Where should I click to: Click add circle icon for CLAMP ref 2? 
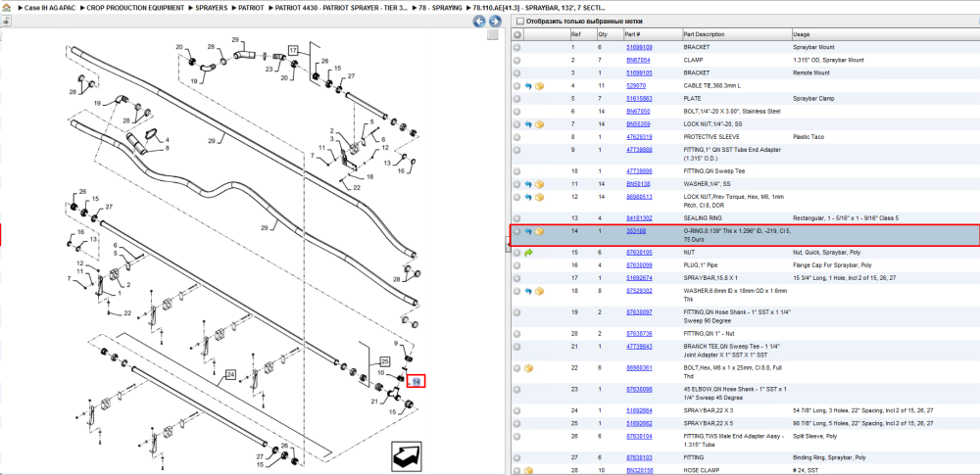[517, 61]
